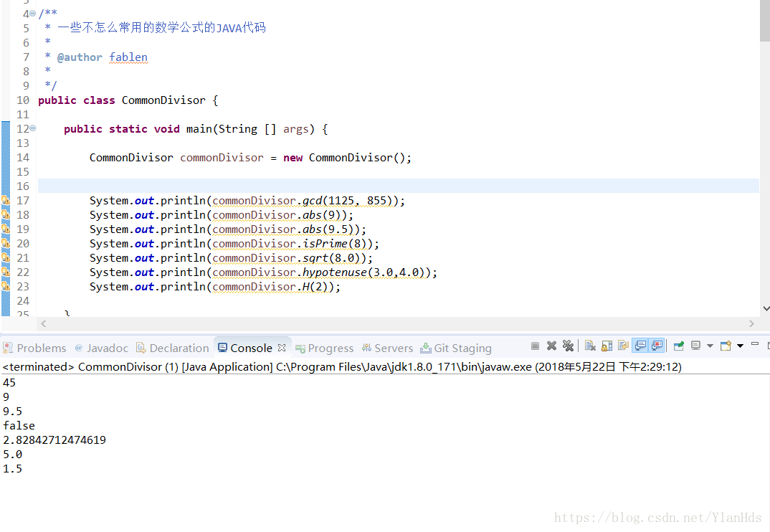Click the 'new' keyword on line 14
Screen dimensions: 770x532
click(293, 158)
